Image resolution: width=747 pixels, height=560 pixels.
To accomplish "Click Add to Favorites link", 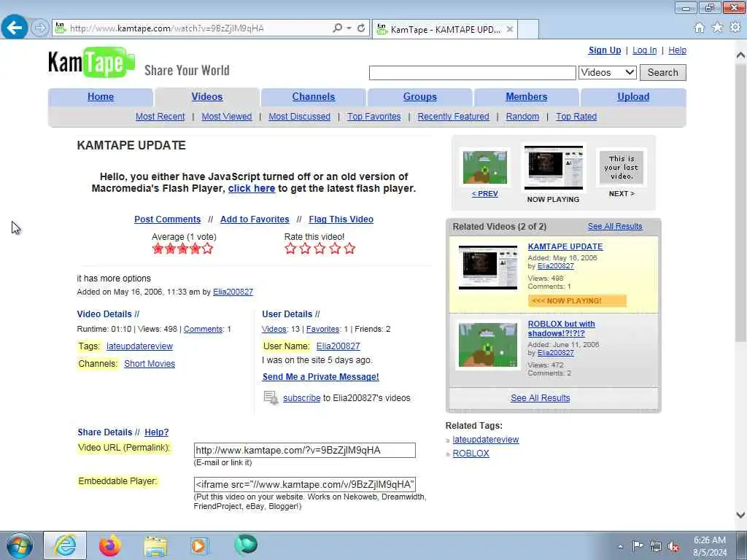I will (255, 219).
